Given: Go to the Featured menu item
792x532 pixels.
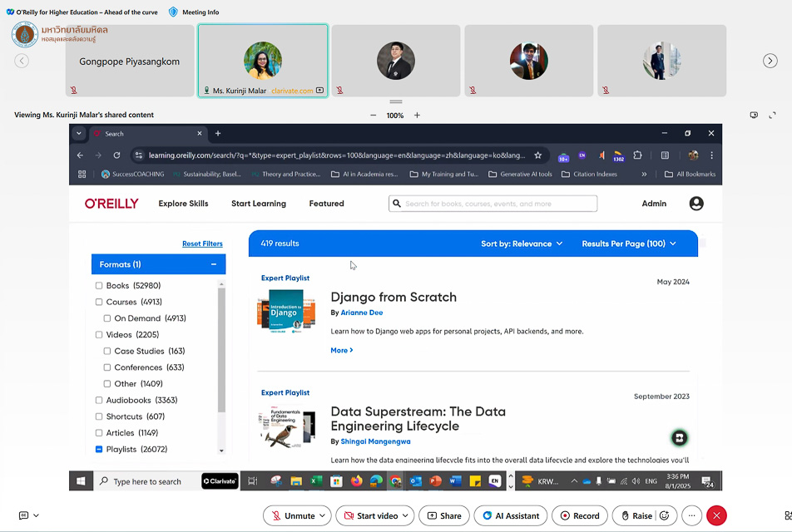Looking at the screenshot, I should 326,204.
